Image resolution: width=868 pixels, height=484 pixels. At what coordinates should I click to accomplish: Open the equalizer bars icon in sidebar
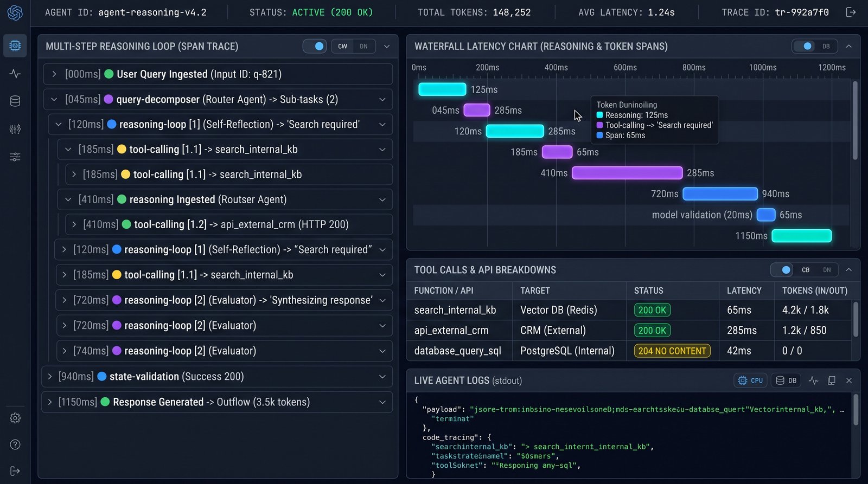(x=15, y=129)
